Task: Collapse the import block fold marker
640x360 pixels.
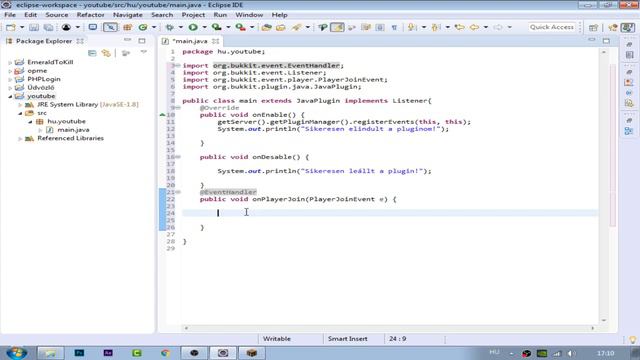Action: click(x=178, y=65)
